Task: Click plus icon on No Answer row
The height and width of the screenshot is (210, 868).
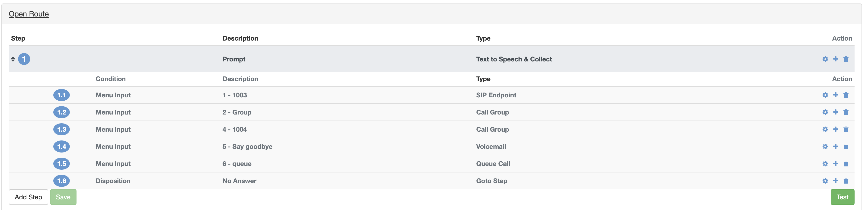Action: pyautogui.click(x=836, y=181)
